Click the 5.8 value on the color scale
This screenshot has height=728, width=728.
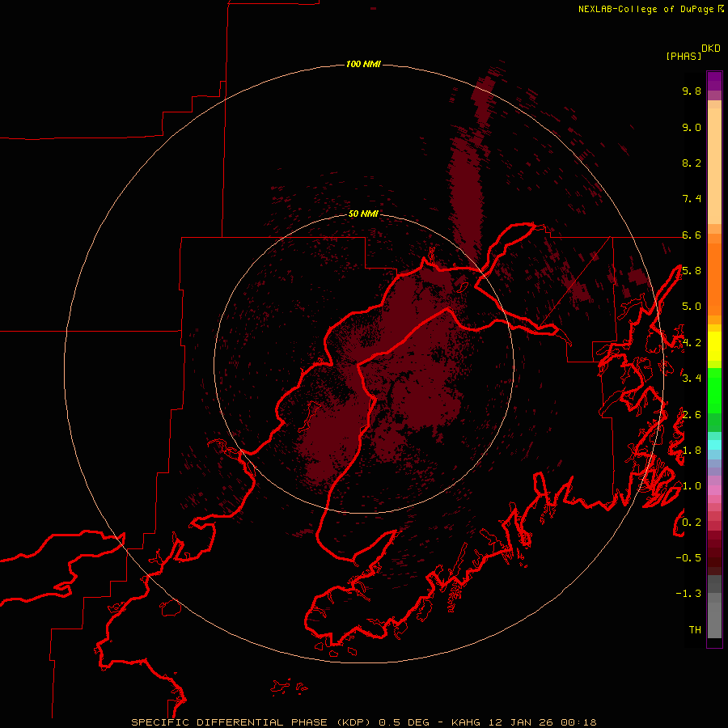click(x=692, y=271)
